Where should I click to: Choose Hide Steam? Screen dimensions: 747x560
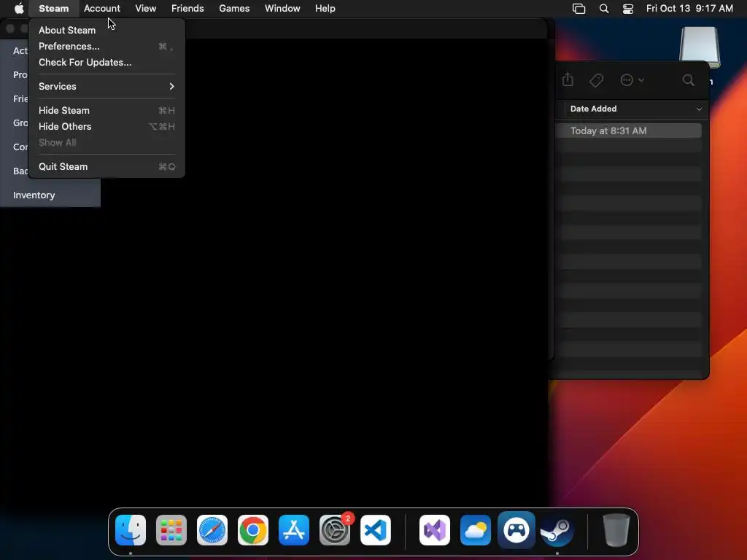(x=107, y=111)
